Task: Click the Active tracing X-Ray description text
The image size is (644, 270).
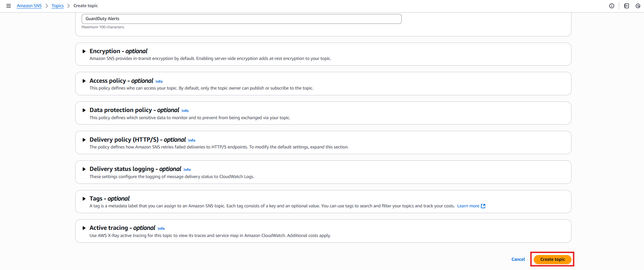Action: 210,236
